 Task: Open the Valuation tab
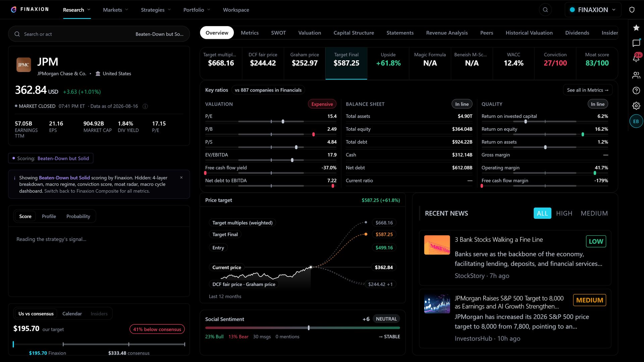[310, 33]
